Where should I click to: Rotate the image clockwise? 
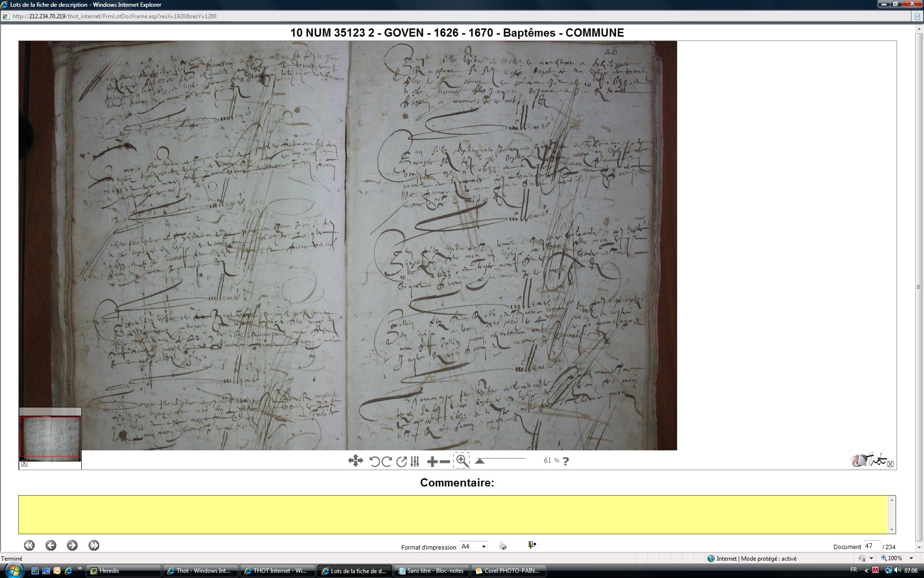pos(386,461)
